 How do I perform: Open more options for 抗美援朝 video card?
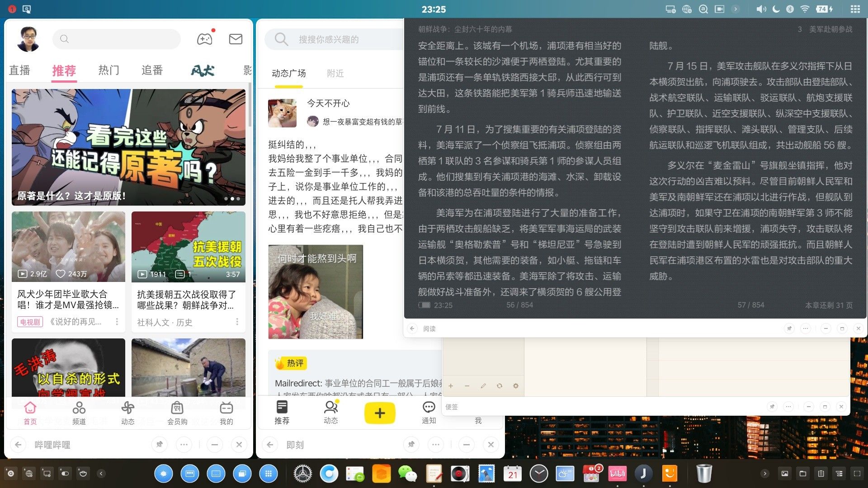pyautogui.click(x=237, y=322)
